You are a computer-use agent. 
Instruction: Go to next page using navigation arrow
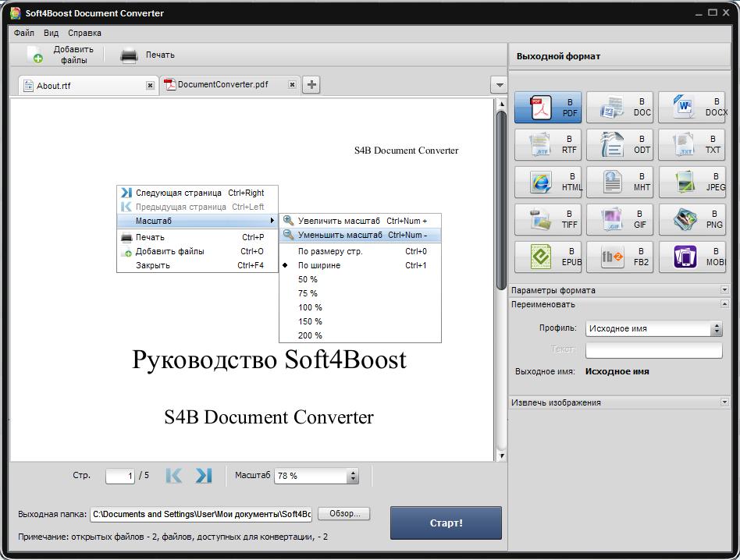coord(204,476)
